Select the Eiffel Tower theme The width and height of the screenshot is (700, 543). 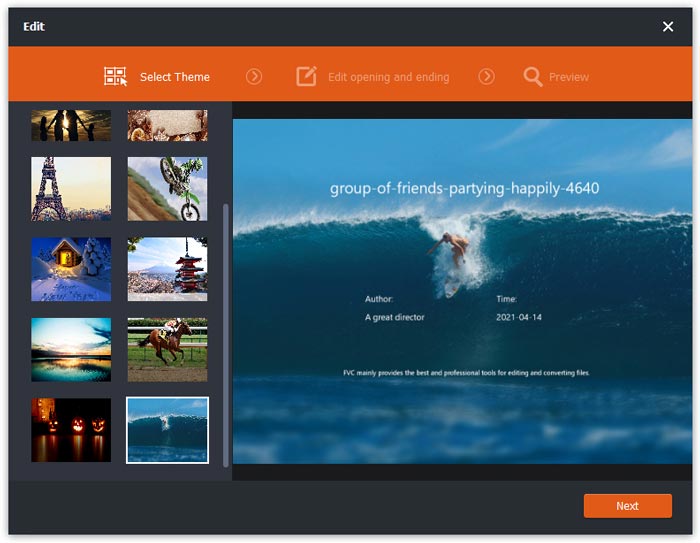coord(71,188)
